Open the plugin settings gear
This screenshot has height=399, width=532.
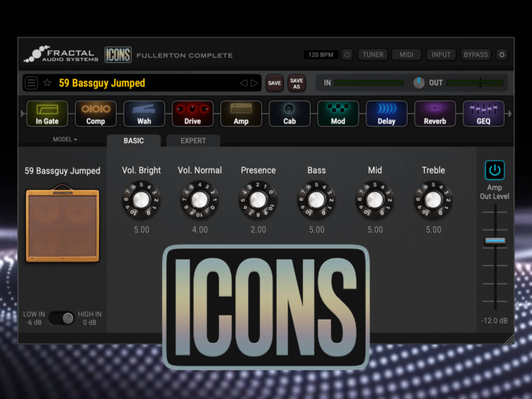click(502, 55)
